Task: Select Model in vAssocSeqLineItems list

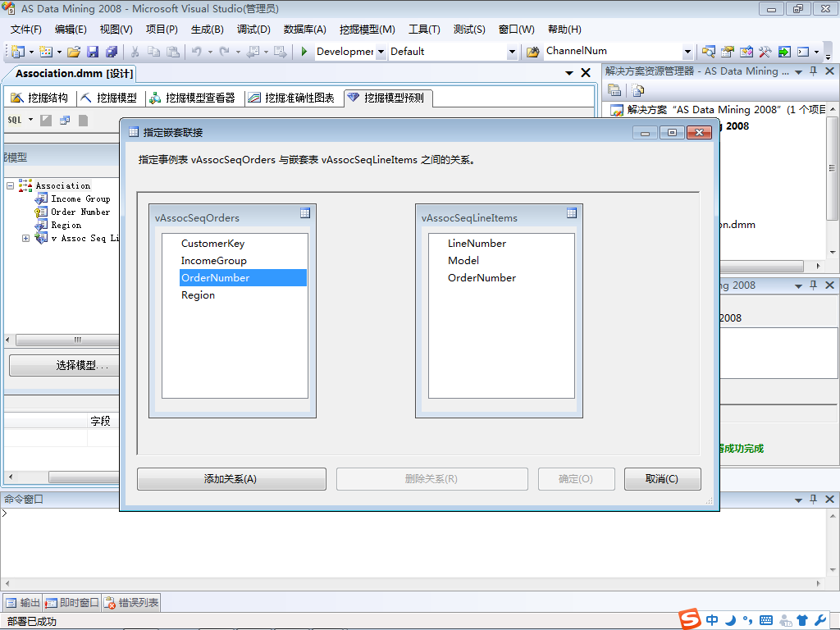Action: [x=463, y=260]
